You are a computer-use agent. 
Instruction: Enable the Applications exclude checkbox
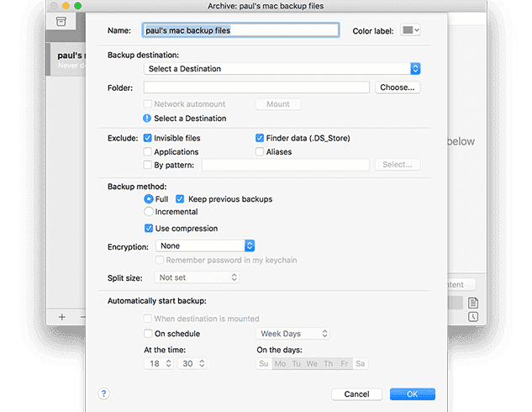coord(148,152)
